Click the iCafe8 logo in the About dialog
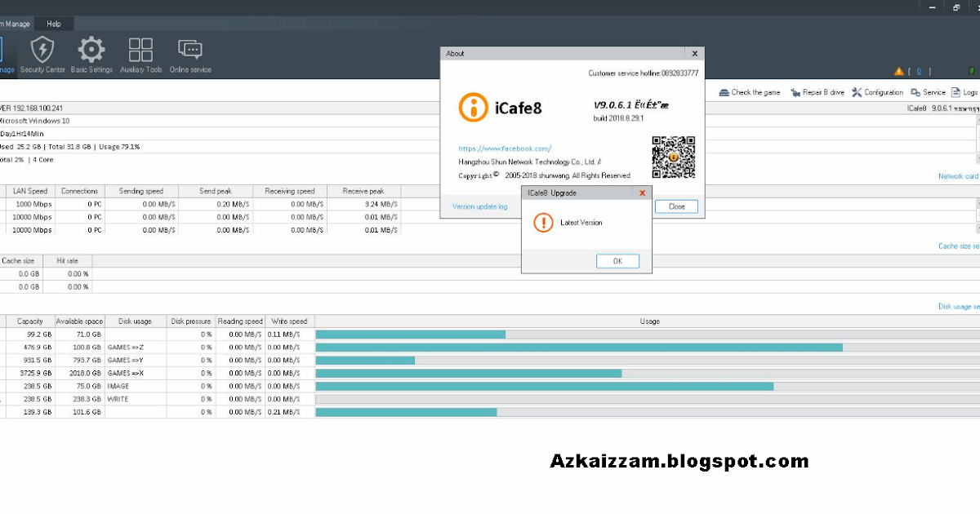980x514 pixels. (474, 107)
